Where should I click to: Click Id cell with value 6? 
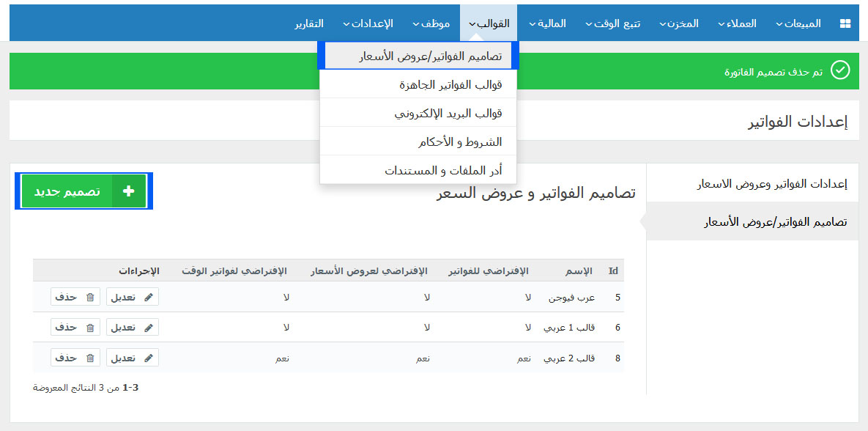617,328
